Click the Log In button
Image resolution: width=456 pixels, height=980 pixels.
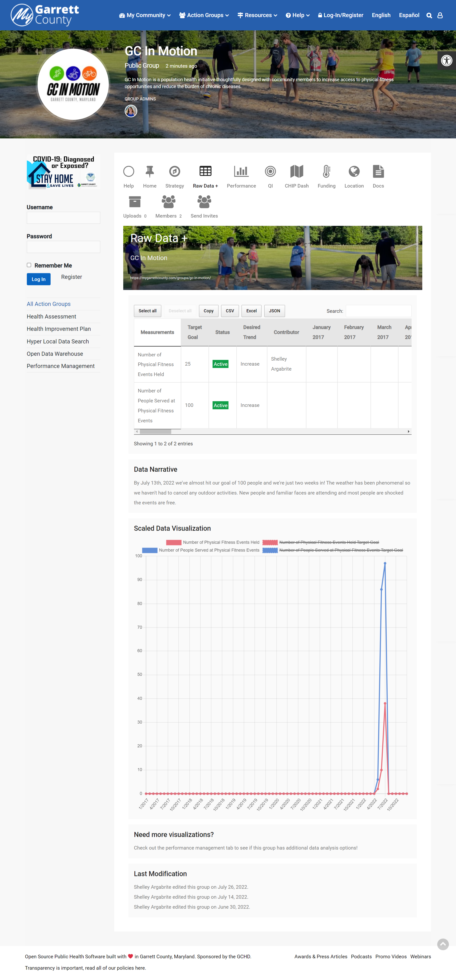pos(38,279)
